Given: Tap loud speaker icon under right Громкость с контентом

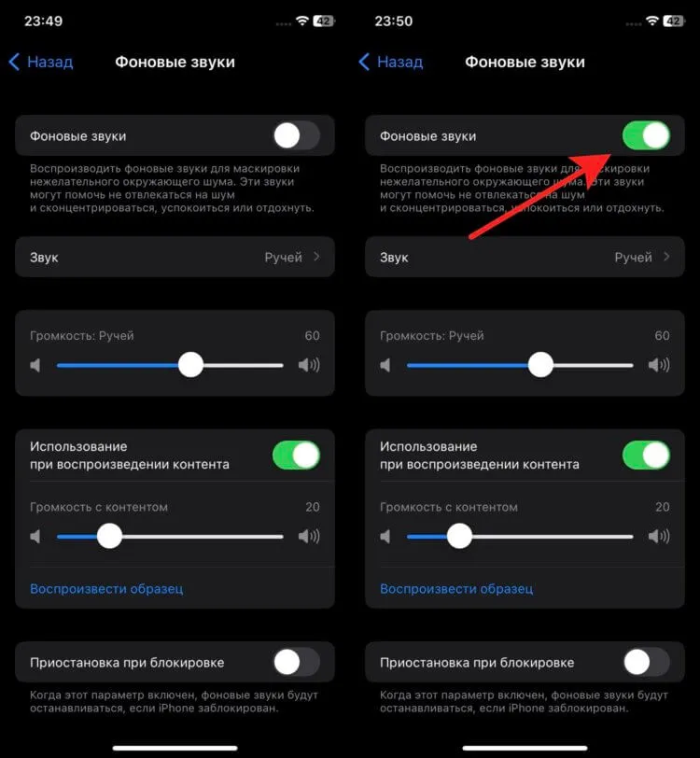Looking at the screenshot, I should (x=659, y=536).
